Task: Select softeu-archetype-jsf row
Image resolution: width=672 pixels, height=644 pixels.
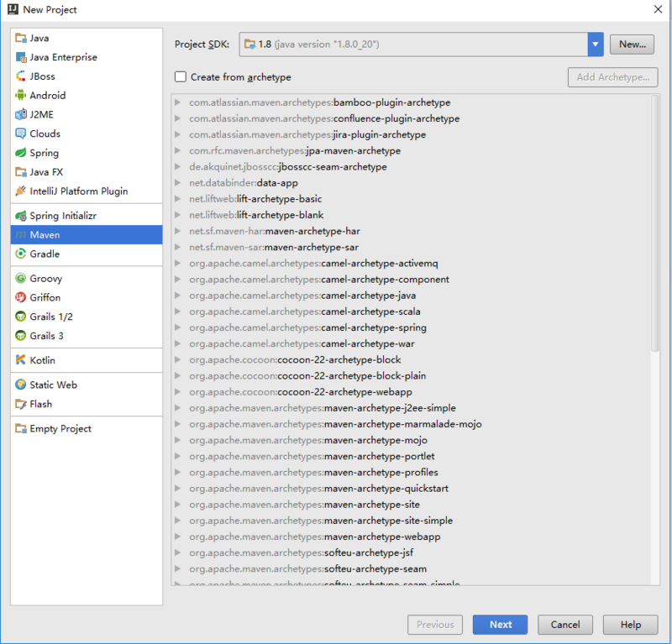Action: [411, 552]
